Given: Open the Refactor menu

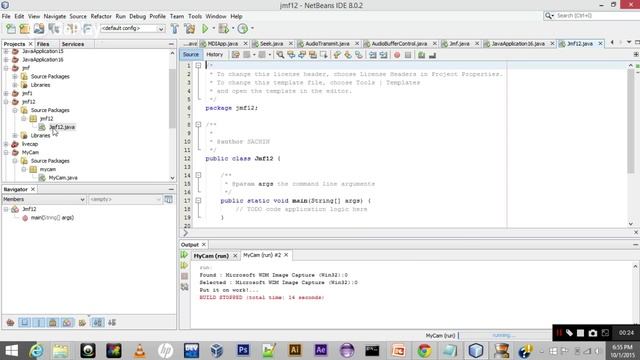Looking at the screenshot, I should [101, 16].
